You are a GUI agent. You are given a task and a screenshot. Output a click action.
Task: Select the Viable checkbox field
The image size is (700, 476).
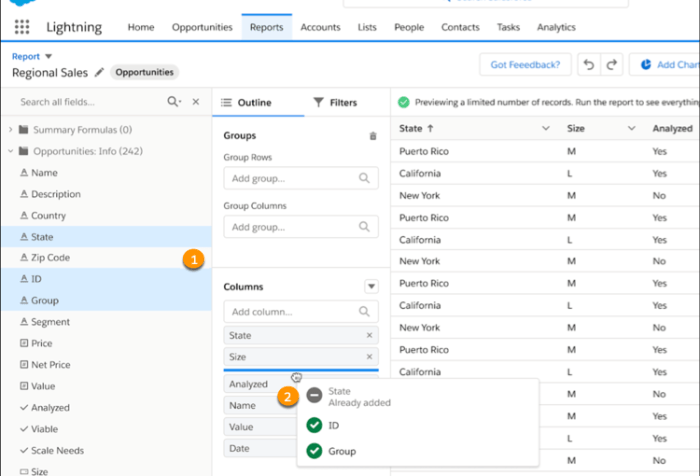tap(46, 429)
